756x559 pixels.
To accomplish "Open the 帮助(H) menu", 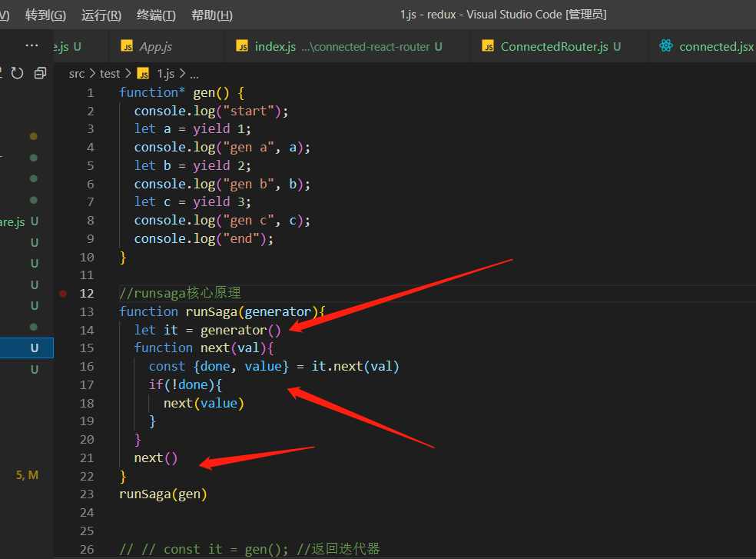I will pos(211,15).
